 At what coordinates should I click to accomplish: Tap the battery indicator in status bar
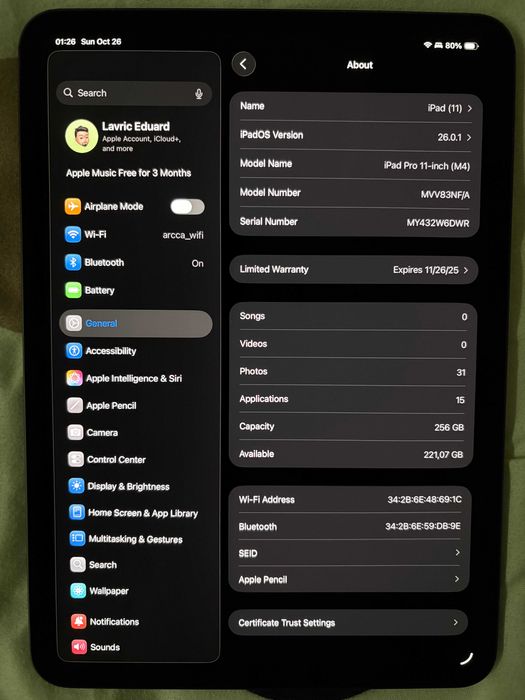pos(471,46)
